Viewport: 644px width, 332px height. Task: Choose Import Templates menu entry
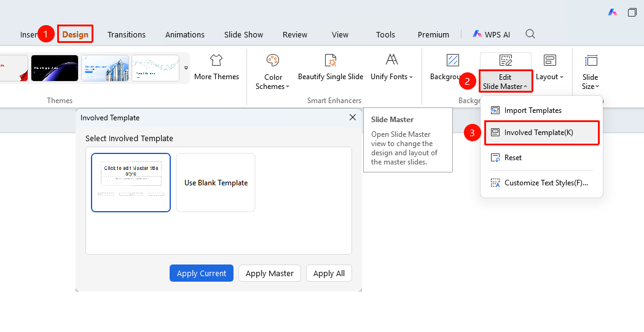[541, 110]
